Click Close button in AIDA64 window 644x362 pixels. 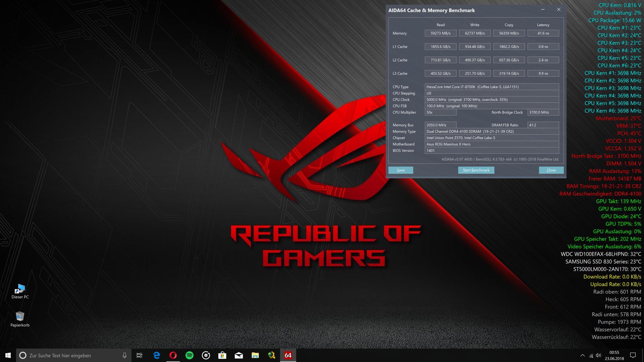point(551,170)
